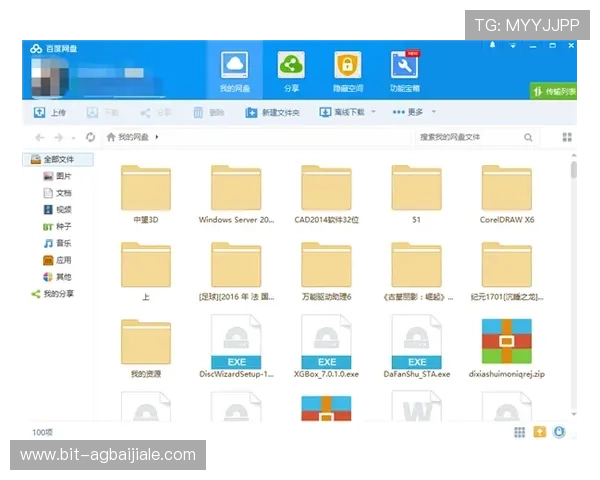Open the 隐藏空间 tab
600x480 pixels.
tap(347, 71)
